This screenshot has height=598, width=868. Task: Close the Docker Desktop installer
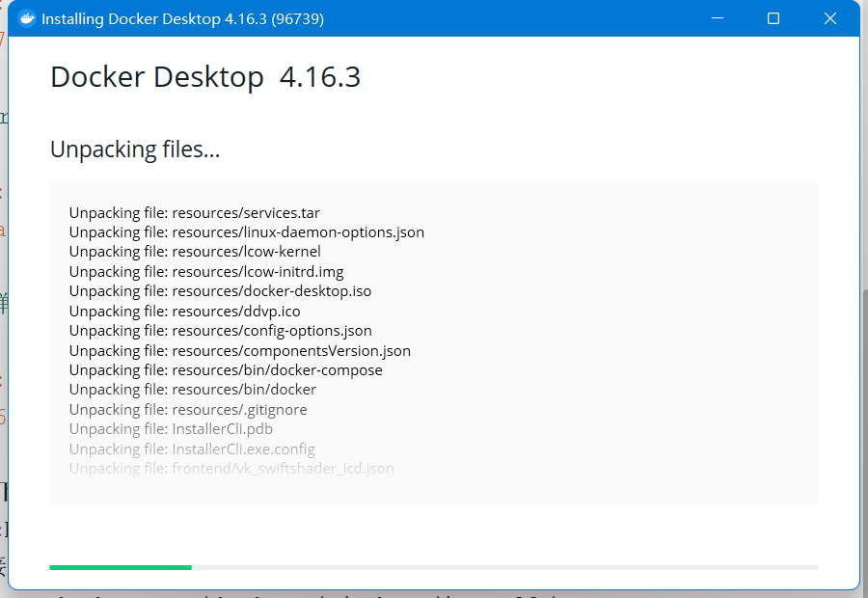[x=830, y=17]
